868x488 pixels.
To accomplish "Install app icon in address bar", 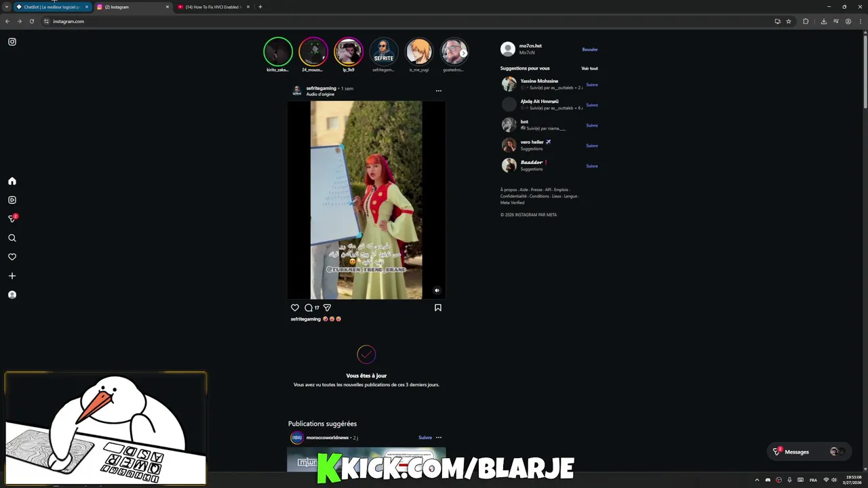I will click(x=778, y=21).
